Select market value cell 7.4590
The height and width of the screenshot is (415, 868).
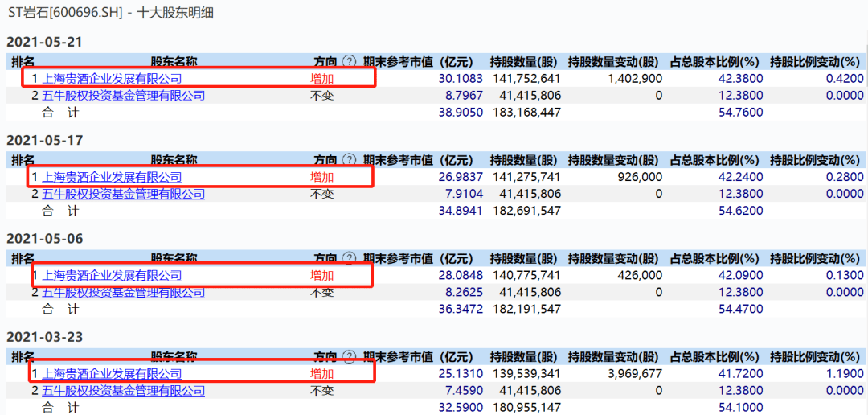pyautogui.click(x=465, y=390)
